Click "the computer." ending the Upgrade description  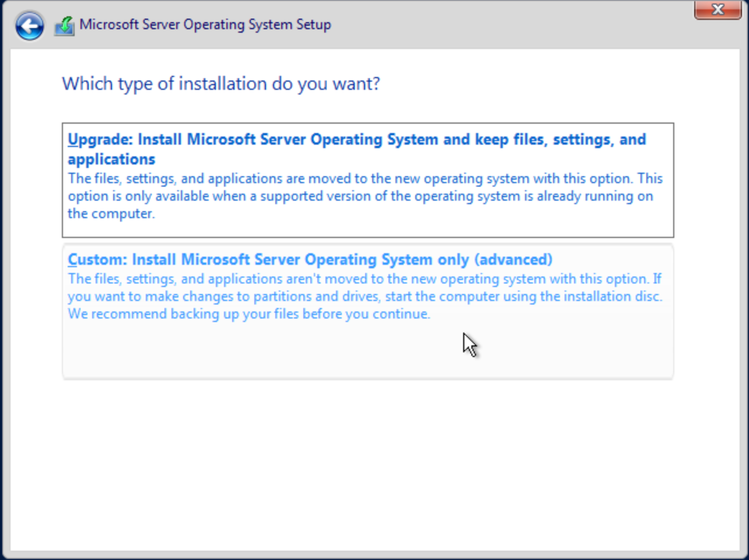click(111, 213)
